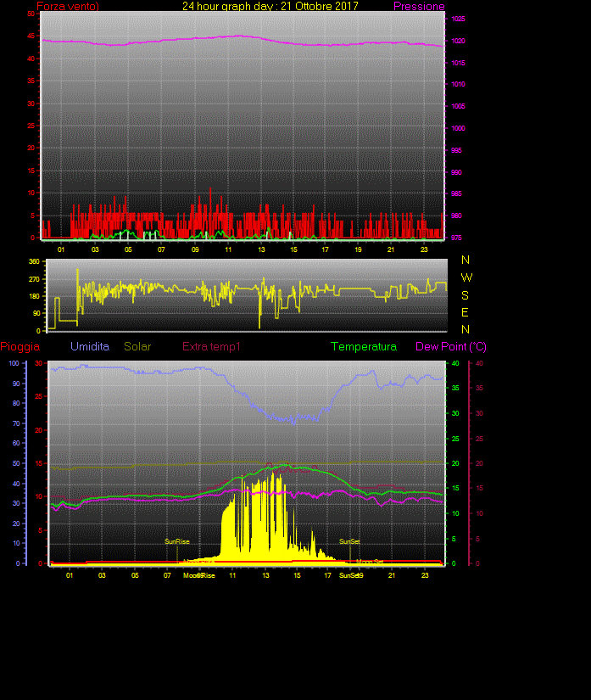Click the "Dew Point (°C)" legend label
The image size is (591, 700).
(451, 346)
